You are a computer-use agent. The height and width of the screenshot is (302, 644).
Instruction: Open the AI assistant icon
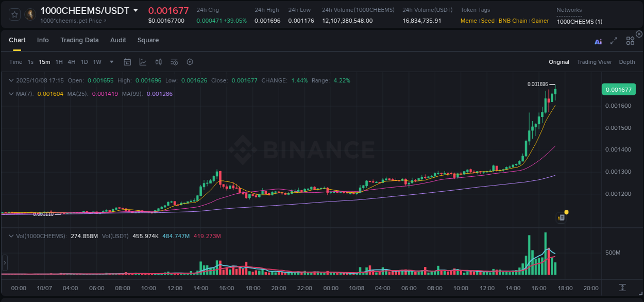tap(598, 42)
